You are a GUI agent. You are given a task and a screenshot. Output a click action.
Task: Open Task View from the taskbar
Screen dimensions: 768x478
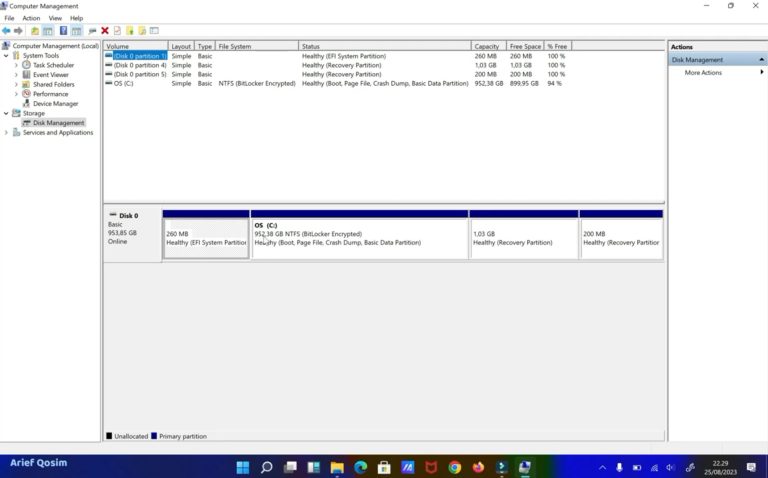point(290,467)
